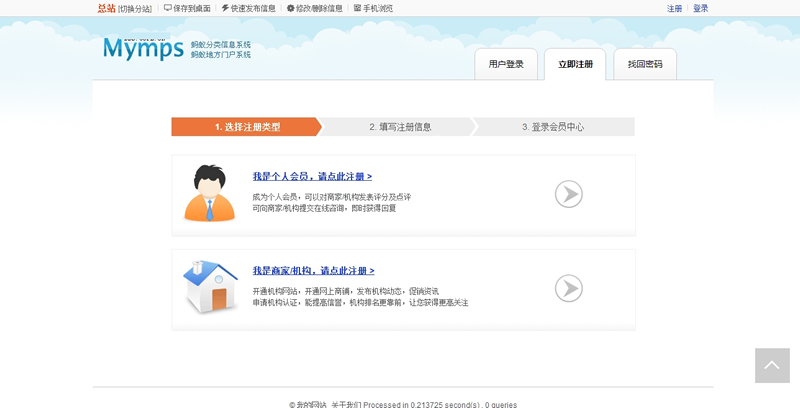Click the 我是商家/机构 registration link
Image resolution: width=800 pixels, height=408 pixels.
313,271
